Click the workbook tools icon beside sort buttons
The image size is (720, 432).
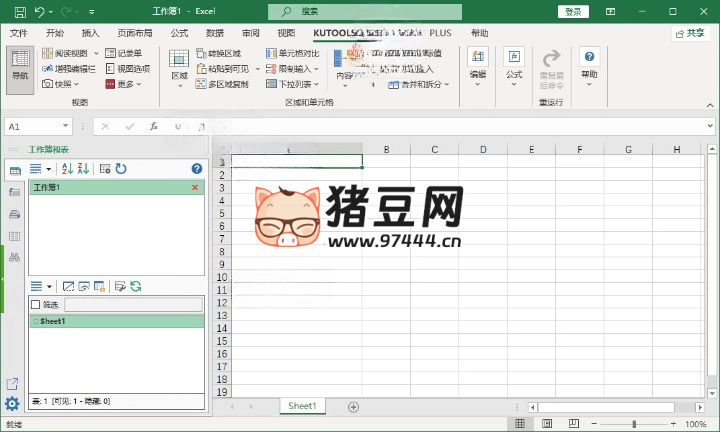pos(105,169)
